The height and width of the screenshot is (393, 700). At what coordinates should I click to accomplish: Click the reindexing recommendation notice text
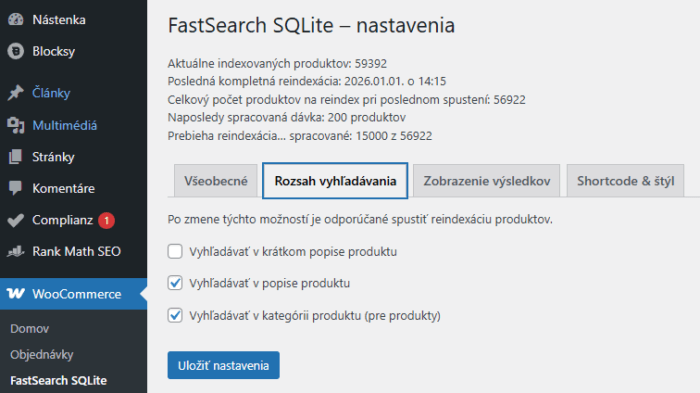click(360, 220)
